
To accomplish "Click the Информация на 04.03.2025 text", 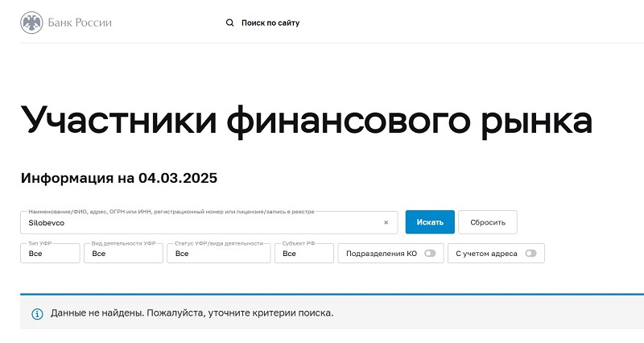I will point(119,178).
